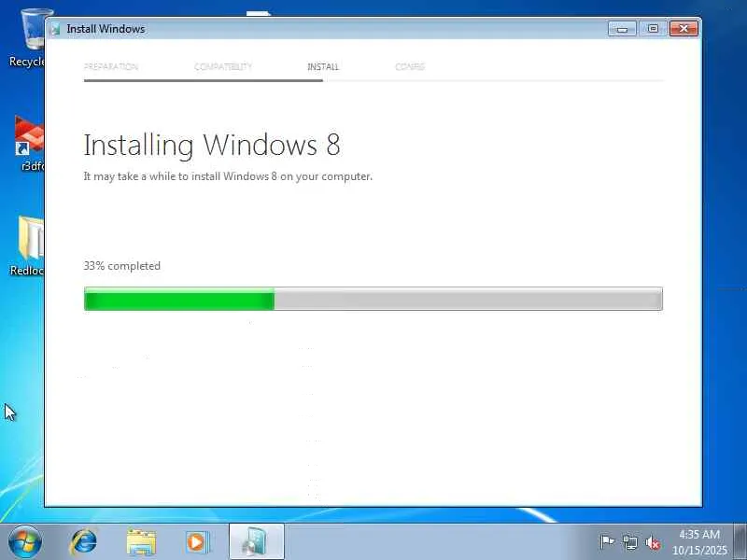Select Install Windows taskbar button
Image resolution: width=747 pixels, height=560 pixels.
coord(256,542)
